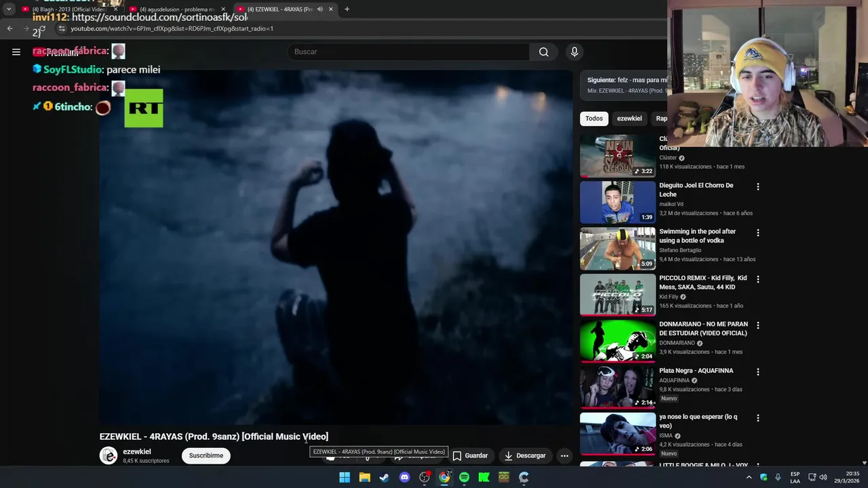Select the Rap filter chip
This screenshot has height=488, width=868.
[x=660, y=119]
